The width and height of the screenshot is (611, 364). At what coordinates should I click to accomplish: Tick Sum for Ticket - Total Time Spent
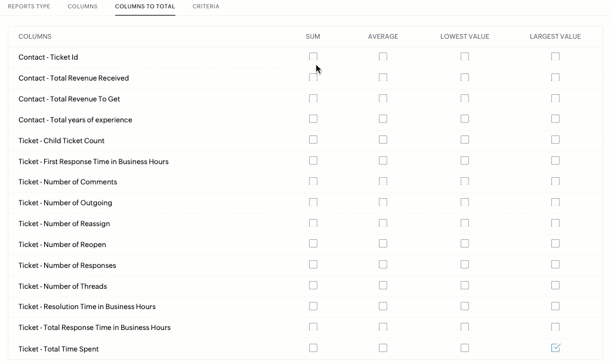tap(313, 348)
